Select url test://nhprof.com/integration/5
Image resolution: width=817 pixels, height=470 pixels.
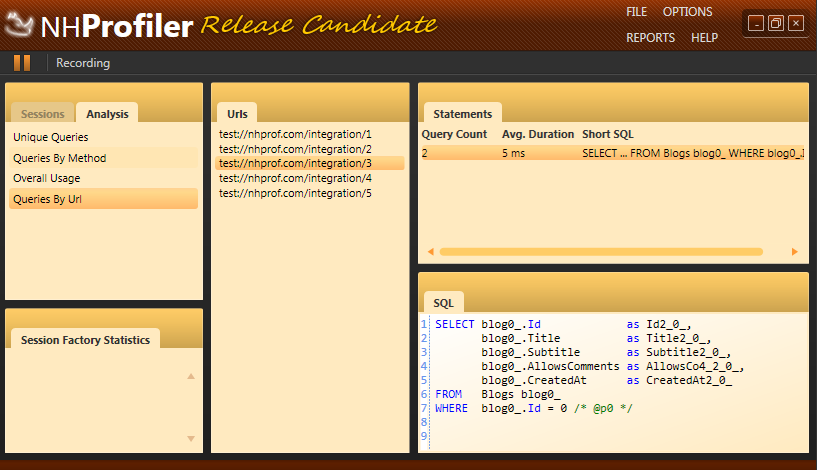(310, 193)
